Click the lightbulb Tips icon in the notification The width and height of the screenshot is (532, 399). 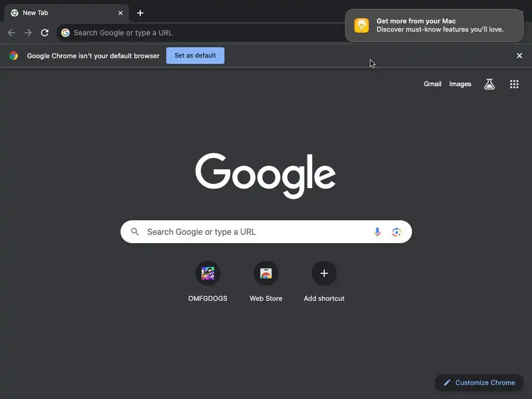click(x=362, y=25)
